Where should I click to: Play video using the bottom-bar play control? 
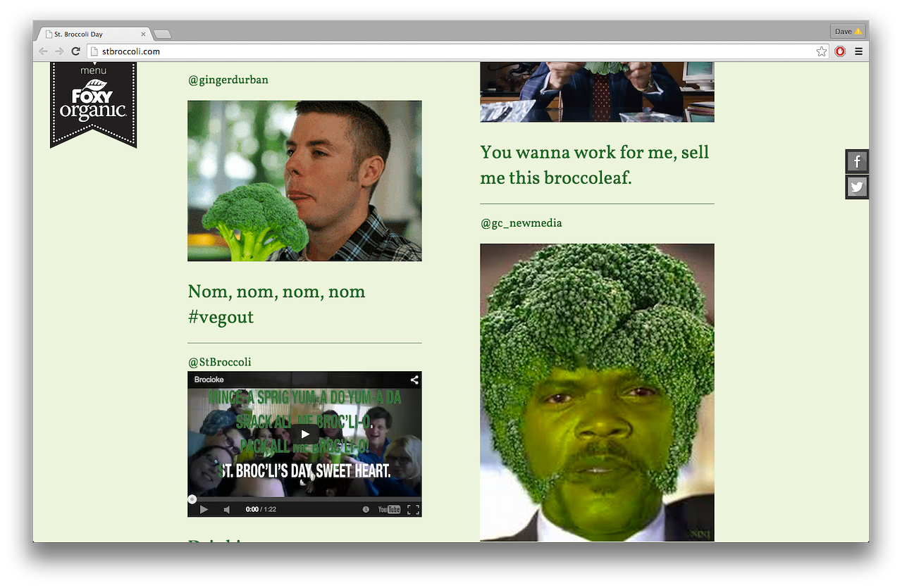(x=204, y=509)
